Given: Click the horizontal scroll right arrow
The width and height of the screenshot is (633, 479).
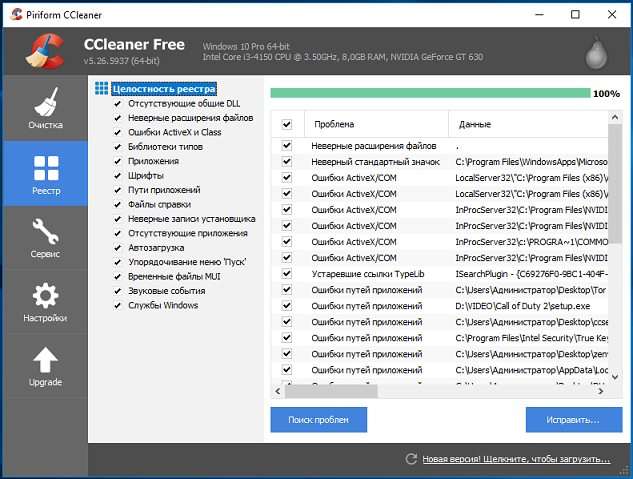Looking at the screenshot, I should (x=601, y=391).
